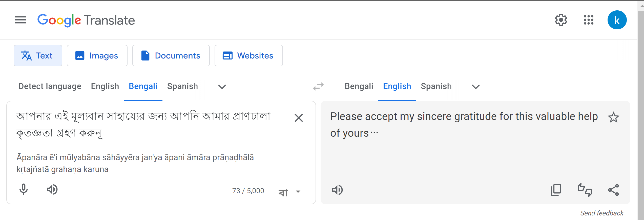The image size is (644, 220).
Task: Share the translation
Action: 614,190
